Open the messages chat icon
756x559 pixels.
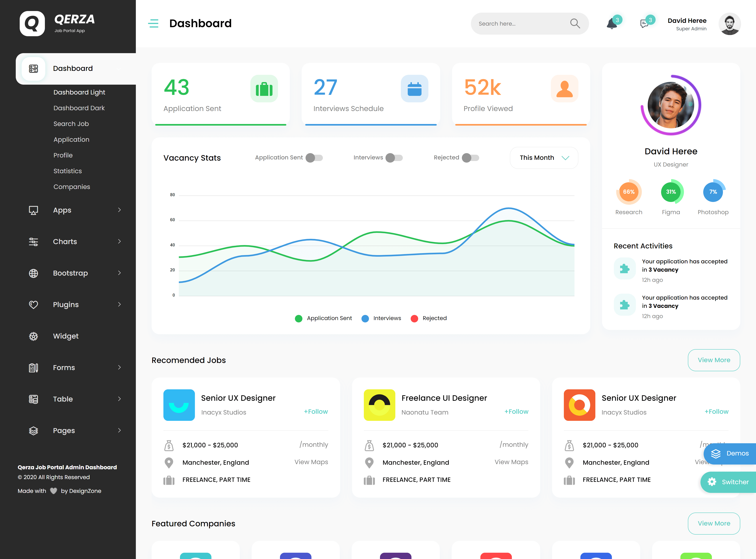click(x=644, y=24)
